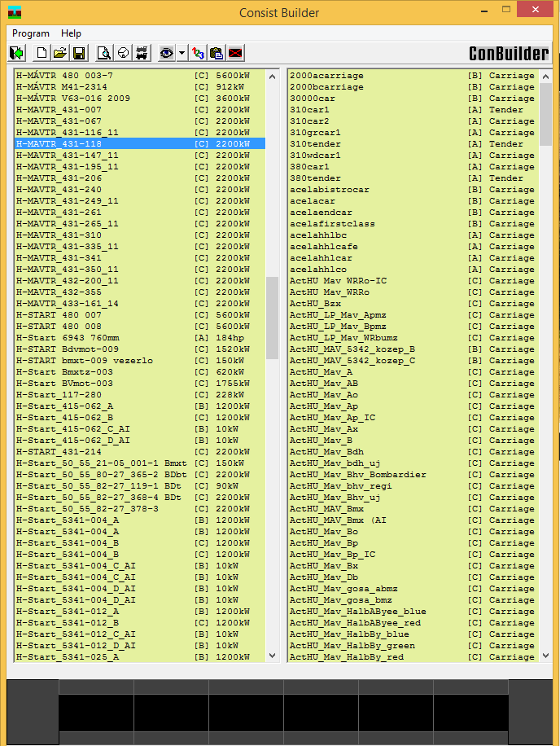
Task: Click the engine list vertical scrollbar thumb
Action: pos(272,318)
